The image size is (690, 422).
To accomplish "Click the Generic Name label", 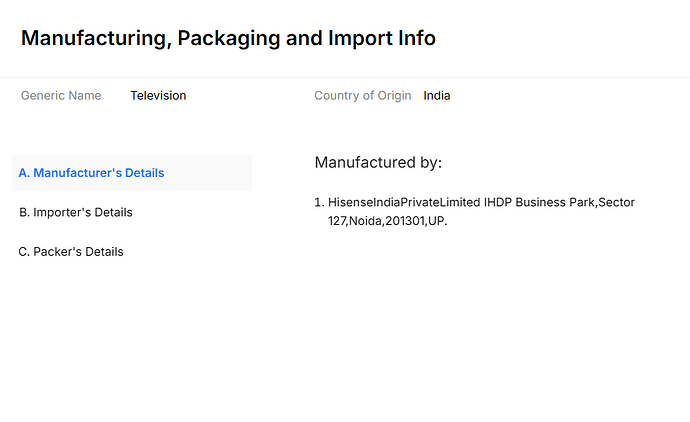I will click(x=61, y=96).
